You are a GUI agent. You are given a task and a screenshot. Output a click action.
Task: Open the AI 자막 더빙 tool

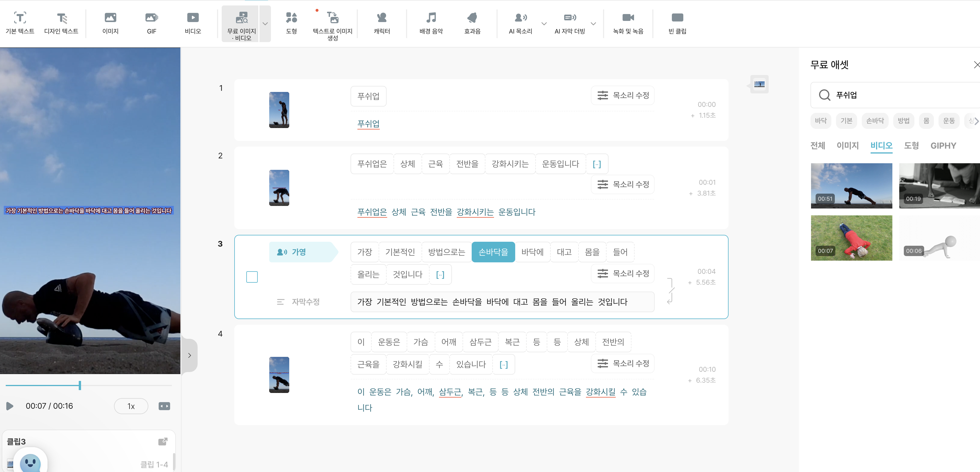coord(570,23)
